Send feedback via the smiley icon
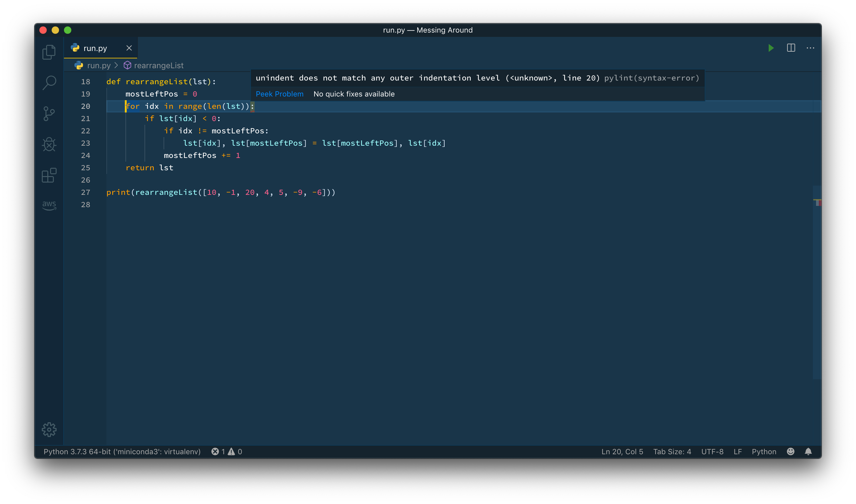 [791, 451]
